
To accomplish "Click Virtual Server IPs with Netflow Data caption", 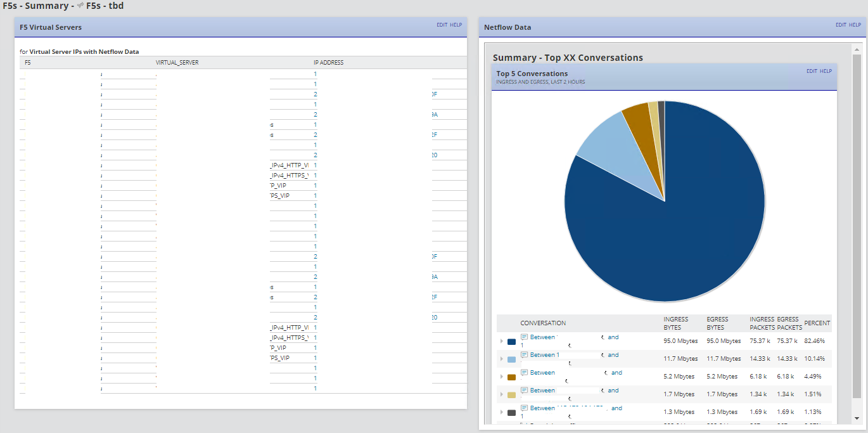I will tap(84, 51).
